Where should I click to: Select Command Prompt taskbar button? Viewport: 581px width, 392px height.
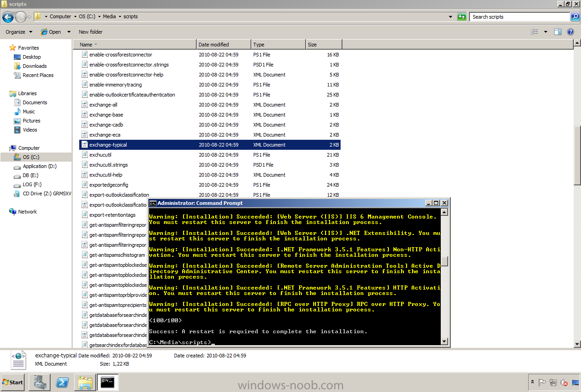pos(108,382)
